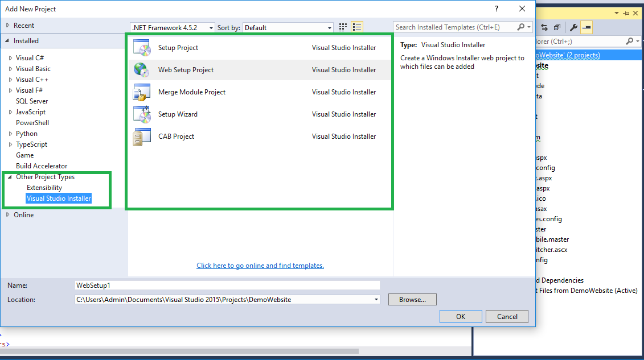Toggle Preview Selected Items in Solution Explorer
This screenshot has height=360, width=644.
click(x=586, y=27)
